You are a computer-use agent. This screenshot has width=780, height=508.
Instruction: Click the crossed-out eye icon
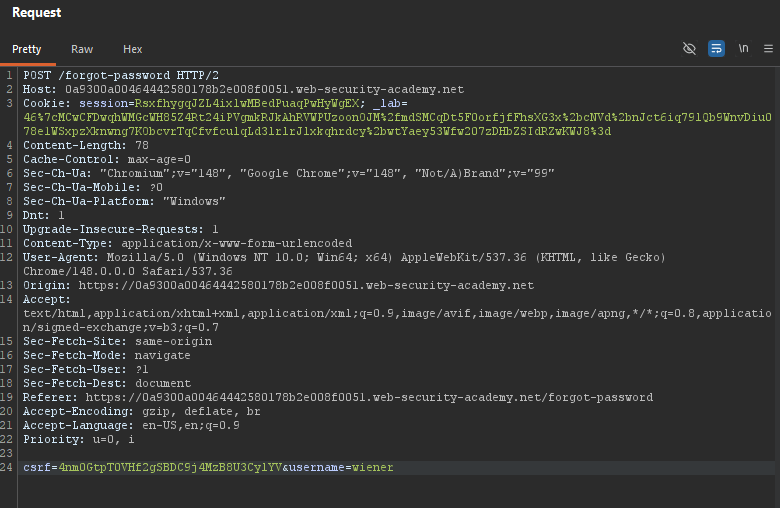click(689, 49)
